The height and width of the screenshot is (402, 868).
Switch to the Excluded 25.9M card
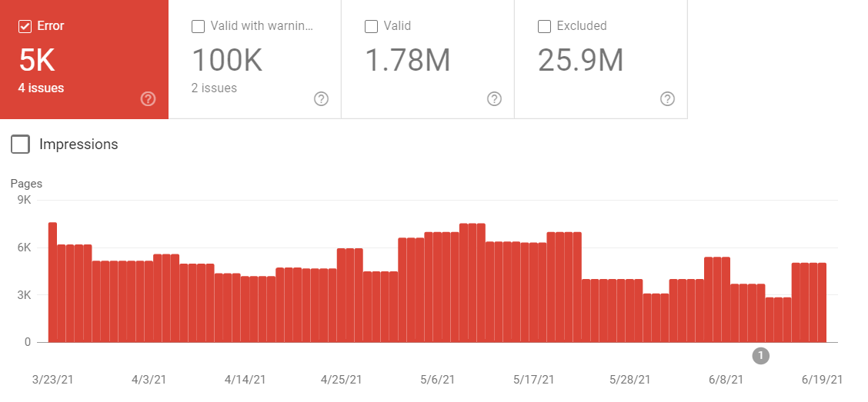click(600, 60)
